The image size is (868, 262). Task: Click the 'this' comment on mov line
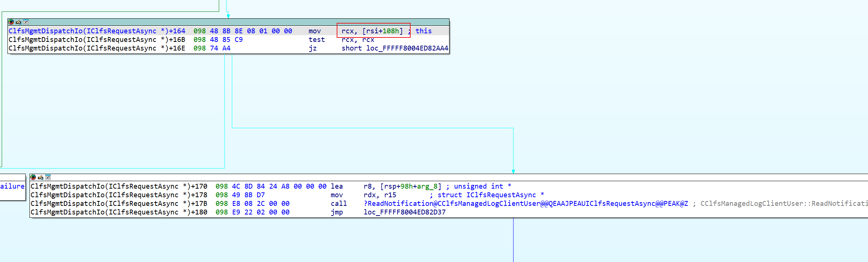pyautogui.click(x=423, y=31)
